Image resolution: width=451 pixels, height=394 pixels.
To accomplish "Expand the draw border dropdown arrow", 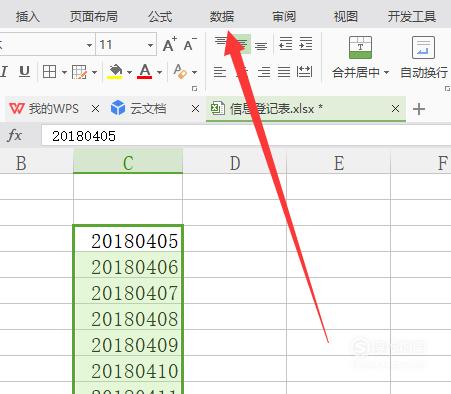I will click(94, 72).
